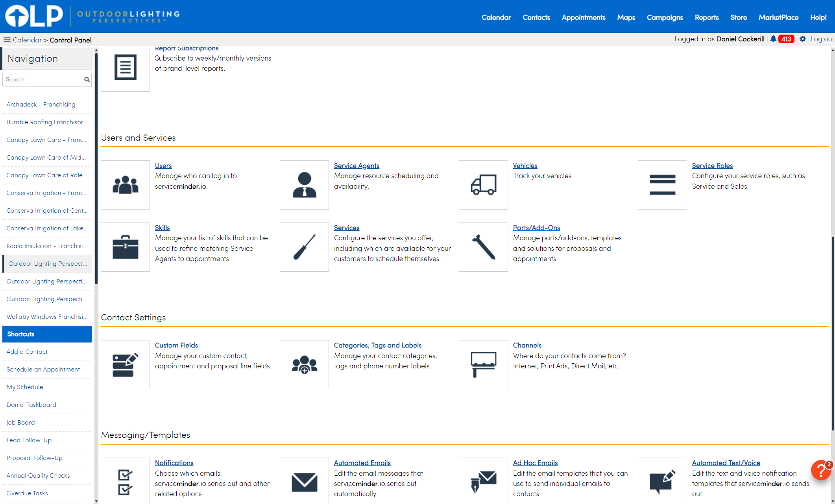Open the Service Roles link
The width and height of the screenshot is (835, 504).
pyautogui.click(x=712, y=166)
